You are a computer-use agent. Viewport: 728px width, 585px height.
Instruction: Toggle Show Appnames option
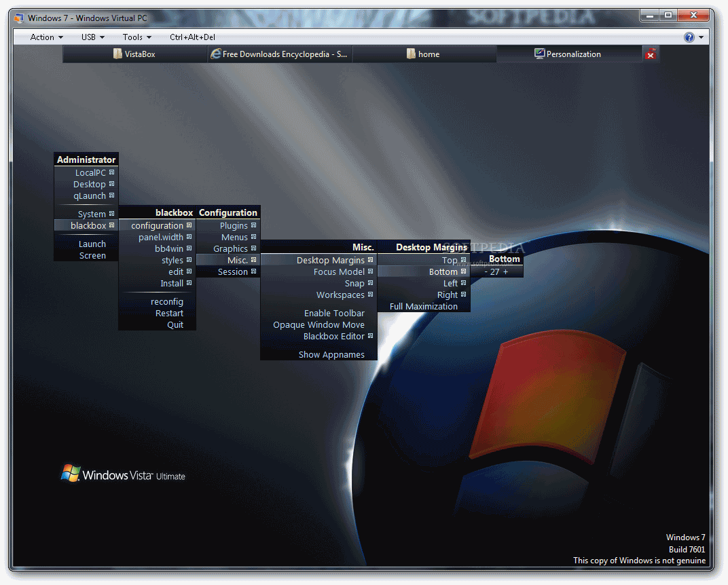pos(319,354)
